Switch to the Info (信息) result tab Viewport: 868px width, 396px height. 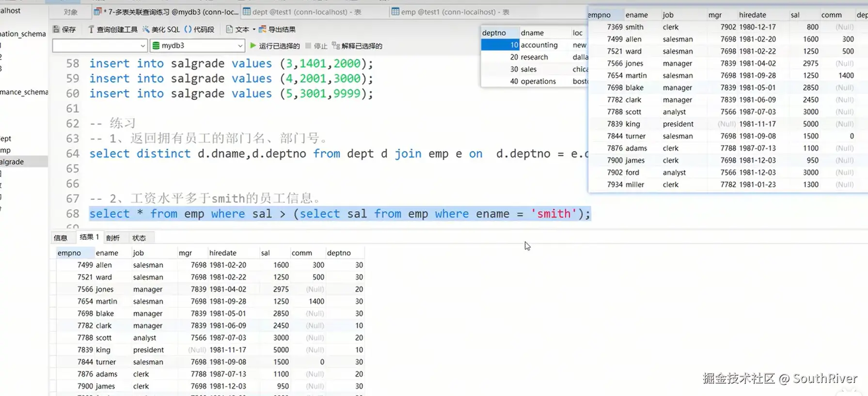point(61,238)
